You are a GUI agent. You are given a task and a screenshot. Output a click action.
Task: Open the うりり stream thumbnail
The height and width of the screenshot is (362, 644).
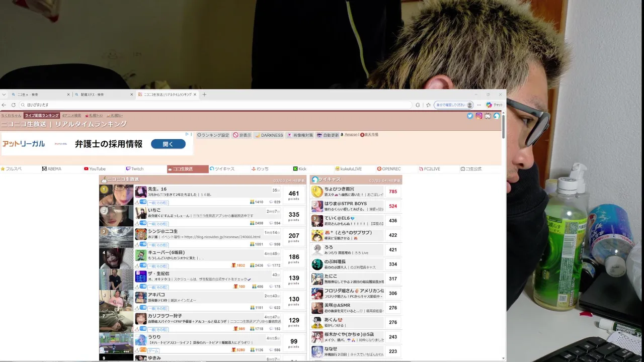[116, 342]
